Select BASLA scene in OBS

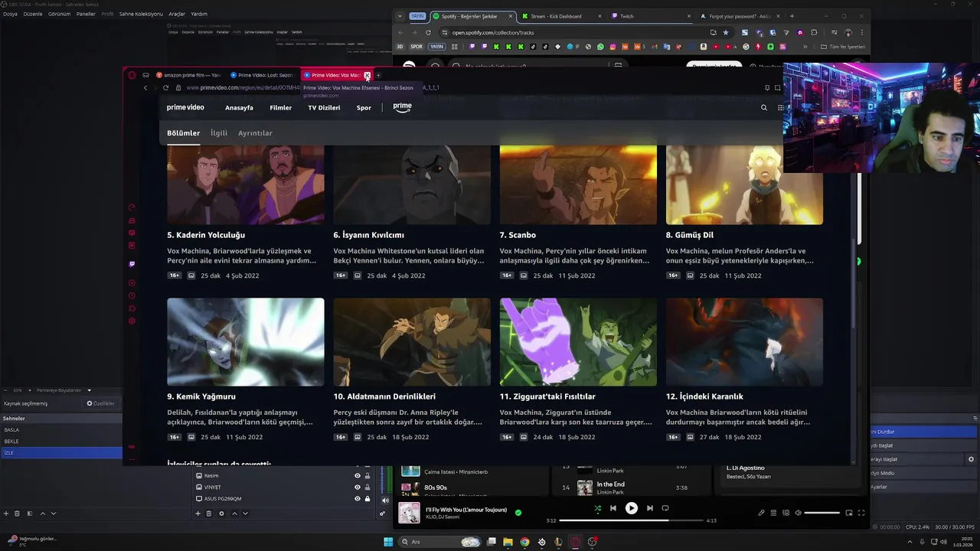coord(61,430)
